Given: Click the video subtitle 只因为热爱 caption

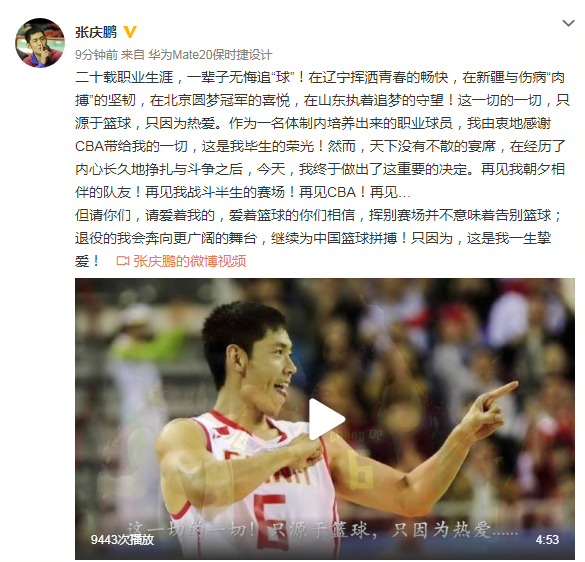Looking at the screenshot, I should point(454,530).
